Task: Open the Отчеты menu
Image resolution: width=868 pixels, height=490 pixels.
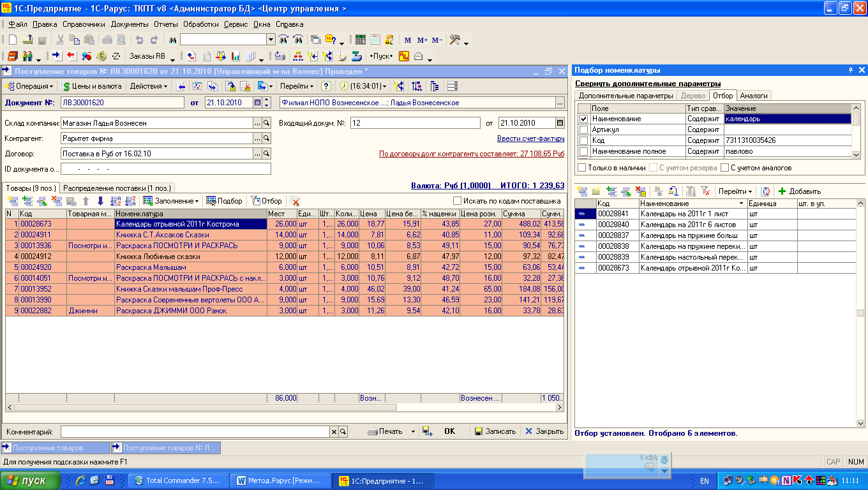Action: (x=166, y=24)
